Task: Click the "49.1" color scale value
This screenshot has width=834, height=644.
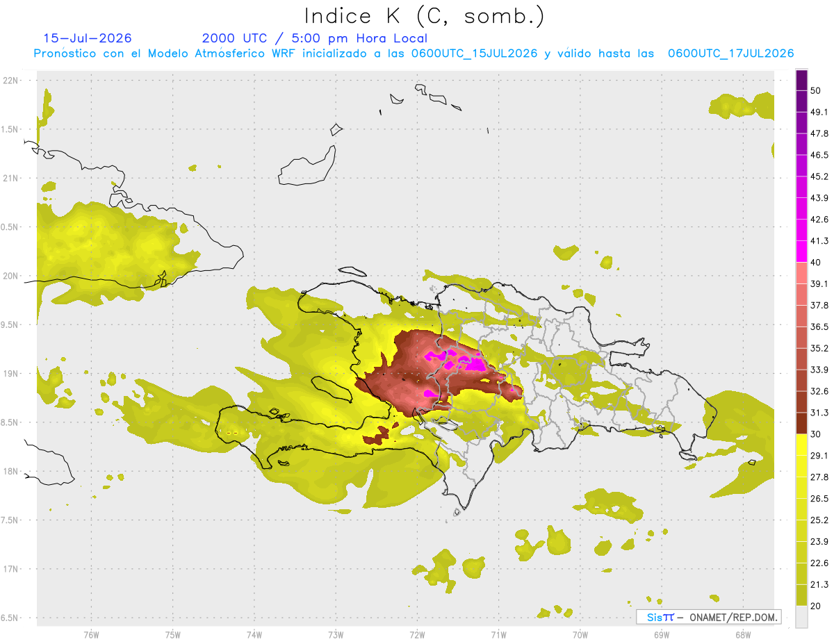Action: (x=819, y=112)
